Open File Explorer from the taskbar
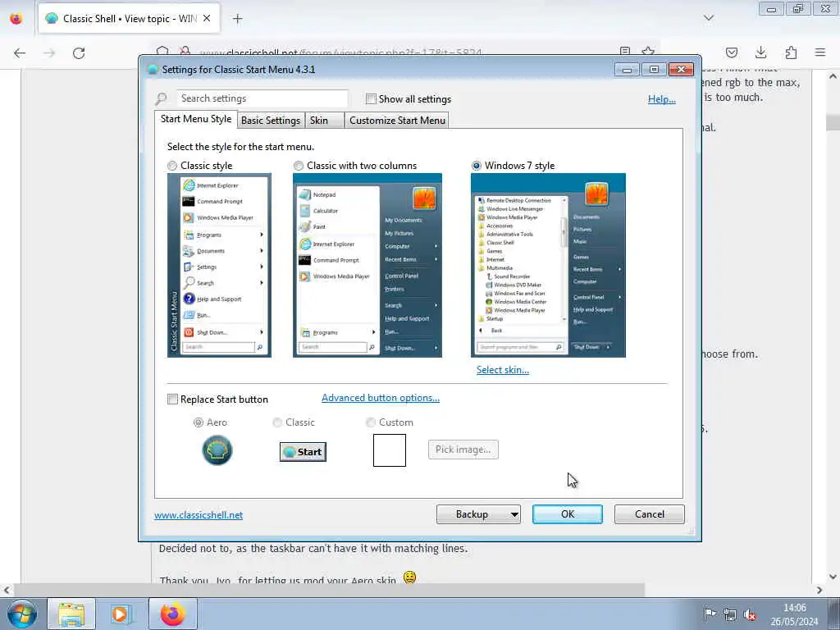This screenshot has height=630, width=840. [x=71, y=614]
